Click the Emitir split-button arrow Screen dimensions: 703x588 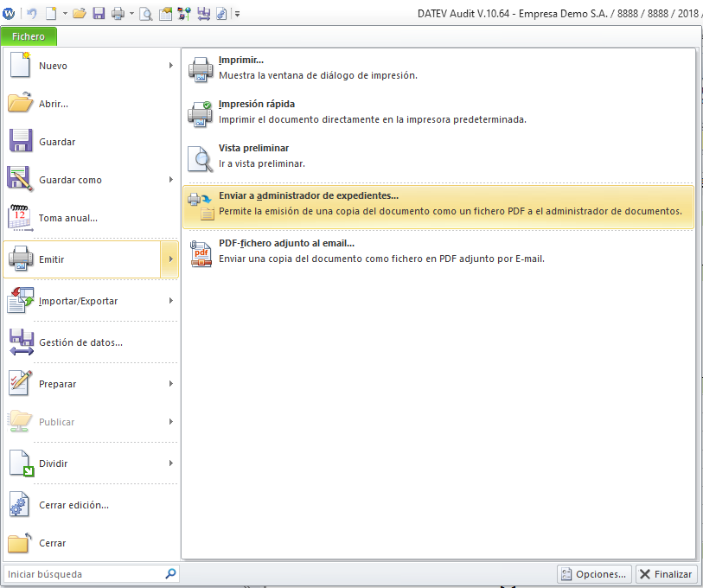click(x=170, y=259)
